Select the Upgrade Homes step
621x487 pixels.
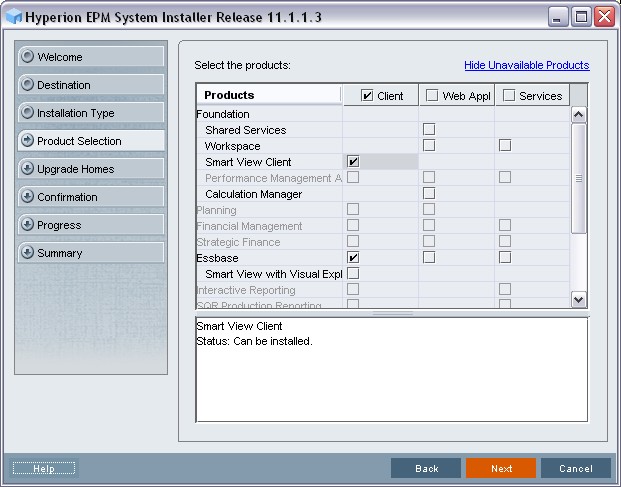click(91, 169)
